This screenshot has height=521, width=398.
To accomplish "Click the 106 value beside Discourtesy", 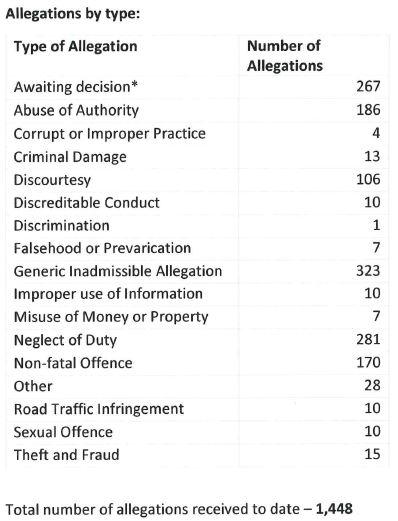I will coord(368,179).
